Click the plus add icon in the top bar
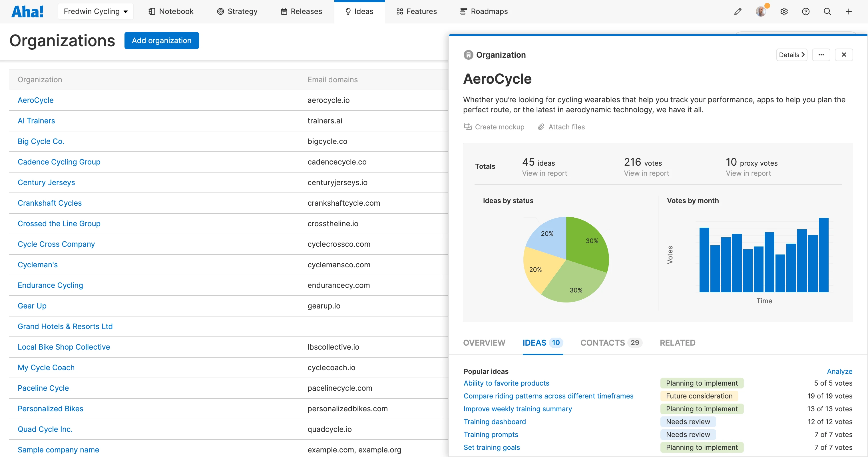The height and width of the screenshot is (457, 868). pyautogui.click(x=849, y=11)
